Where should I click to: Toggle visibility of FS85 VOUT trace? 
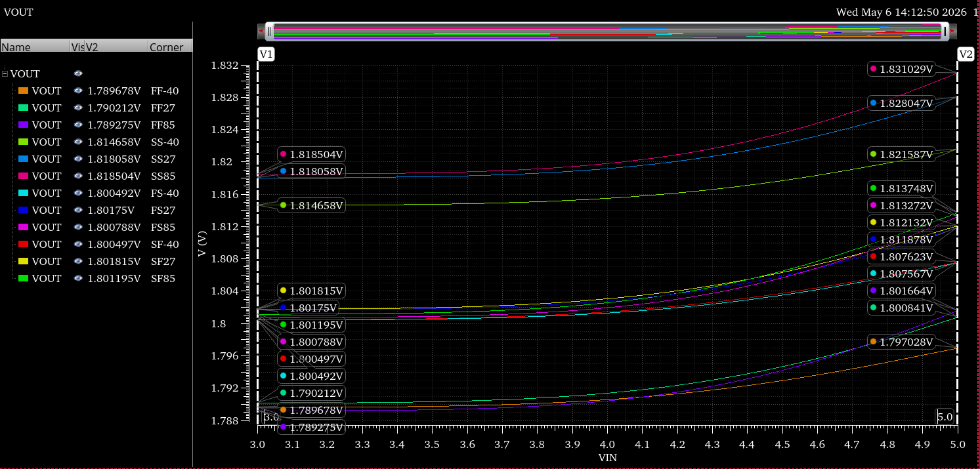point(78,227)
